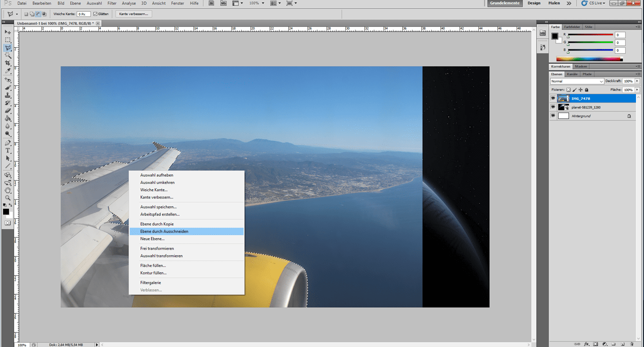
Task: Pick the Eyedropper tool
Action: [8, 71]
